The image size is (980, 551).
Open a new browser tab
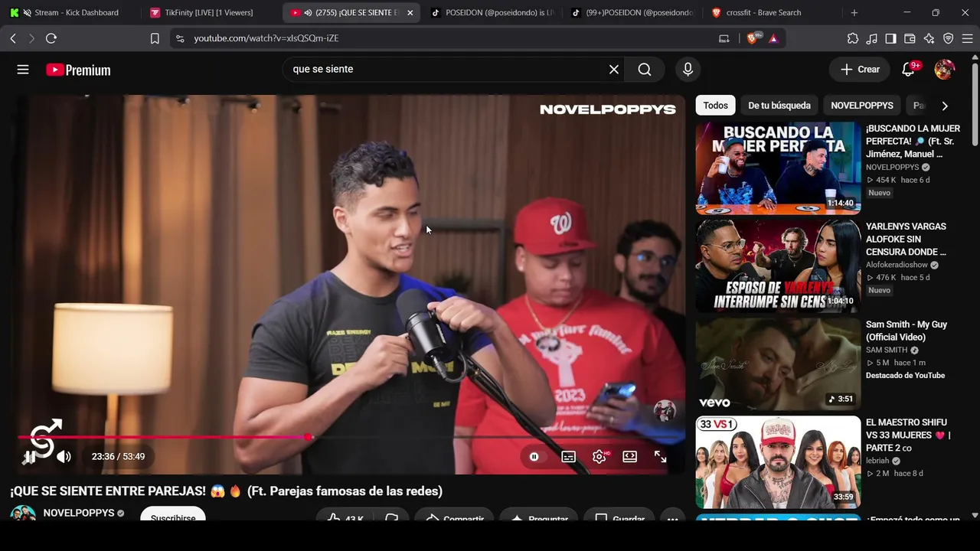click(854, 12)
